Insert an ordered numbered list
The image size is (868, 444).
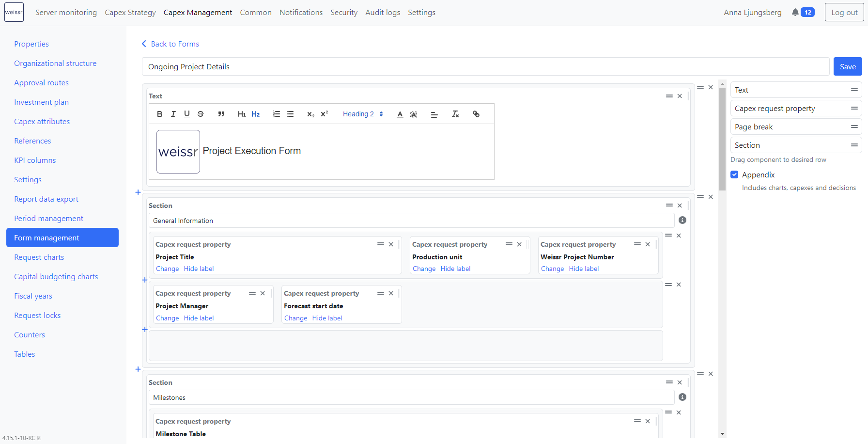point(277,114)
